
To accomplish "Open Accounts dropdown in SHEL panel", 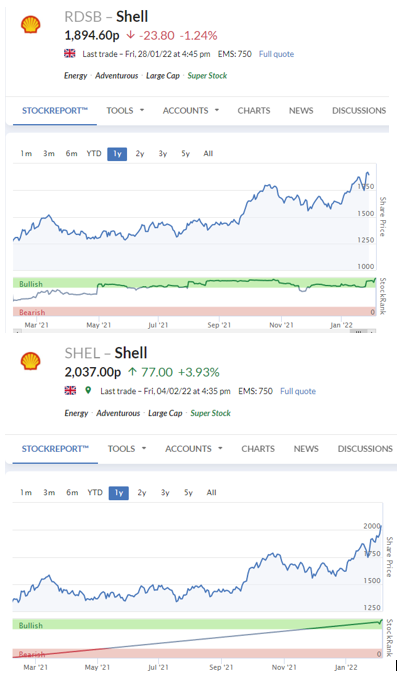I will (194, 448).
